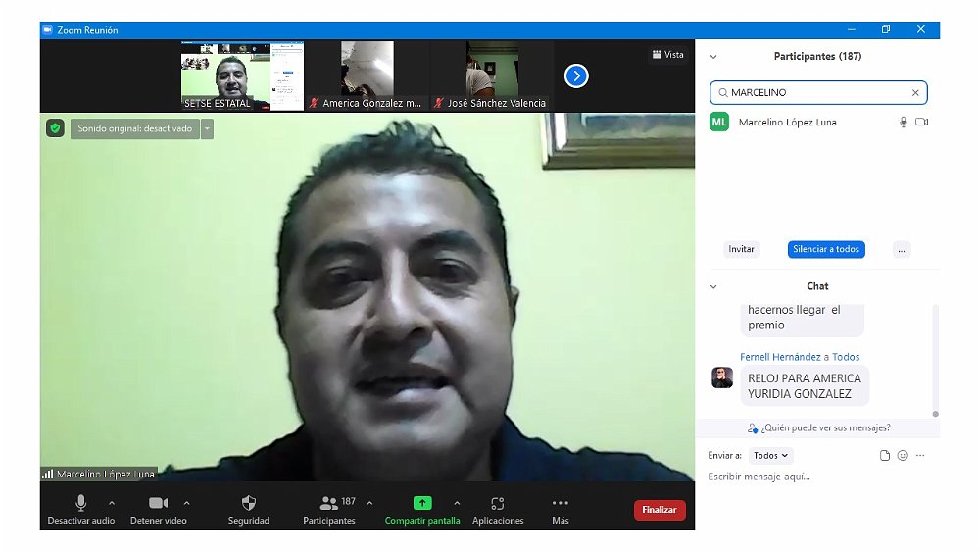The width and height of the screenshot is (980, 552).
Task: Open participants panel more options button
Action: click(x=902, y=249)
